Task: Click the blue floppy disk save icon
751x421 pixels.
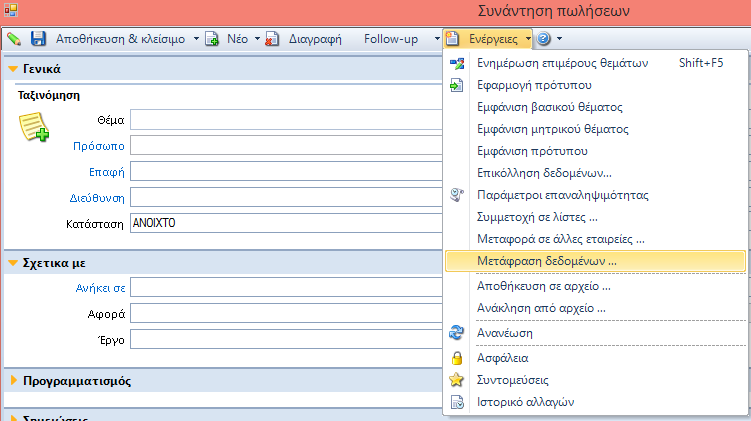Action: pos(38,39)
